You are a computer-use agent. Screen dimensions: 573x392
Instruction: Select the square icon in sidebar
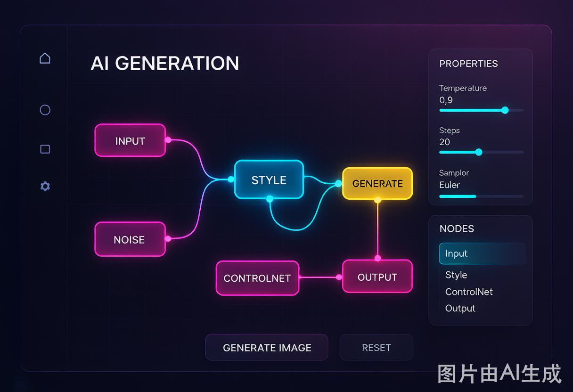click(x=45, y=149)
